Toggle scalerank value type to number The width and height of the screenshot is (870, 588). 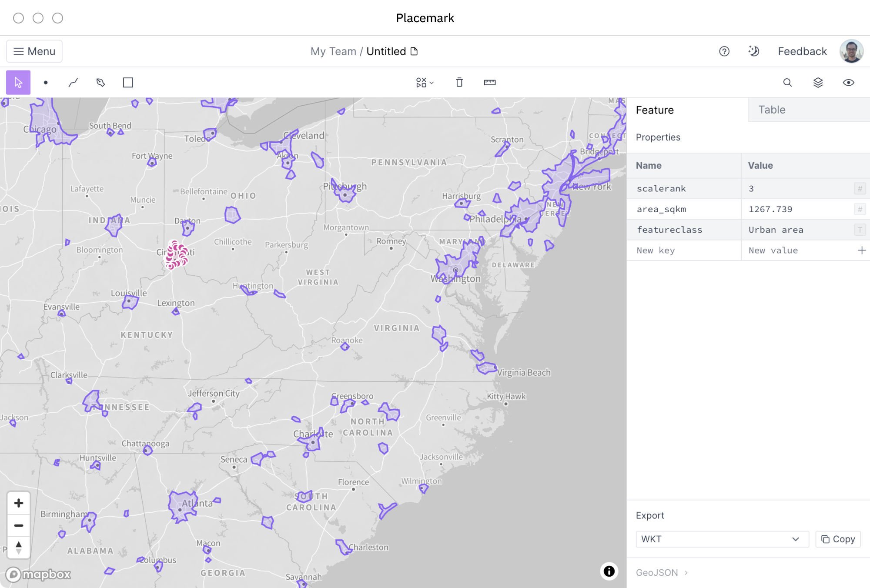860,189
